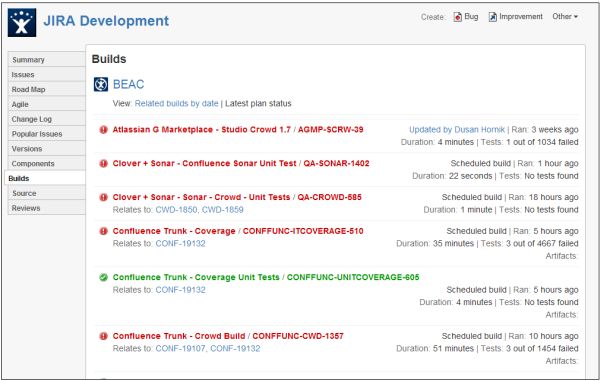
Task: Click the Improvement issue type icon
Action: (492, 17)
